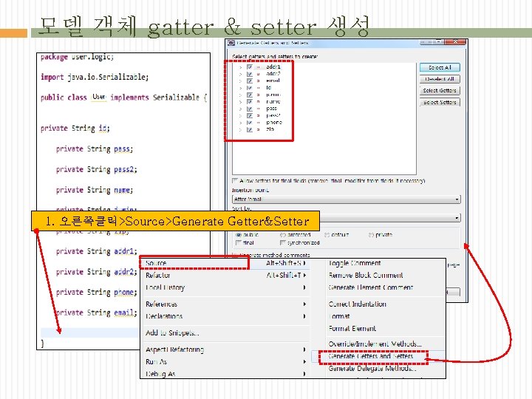Choose Add to Snippets from context menu

(225, 332)
